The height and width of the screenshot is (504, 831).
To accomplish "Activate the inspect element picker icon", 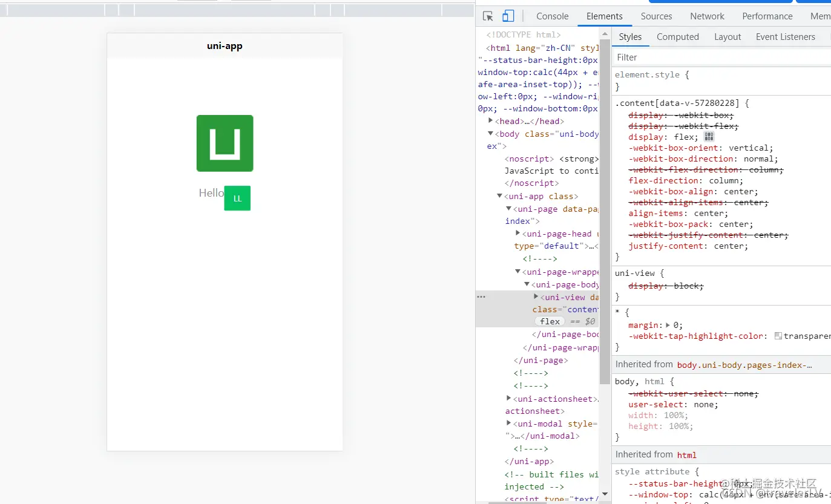I will coord(488,16).
